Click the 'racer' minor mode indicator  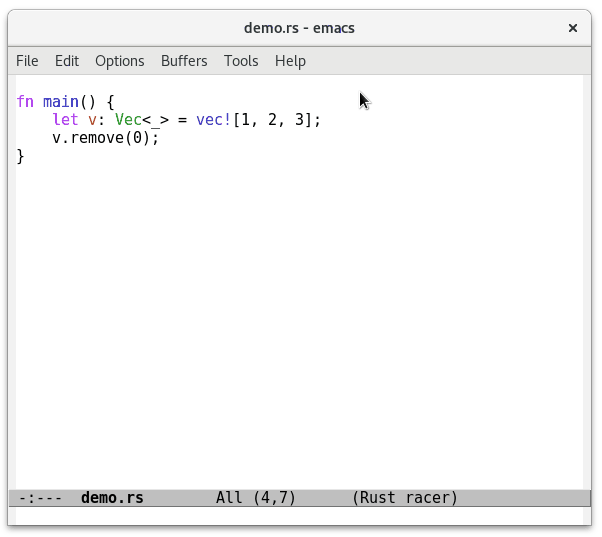click(427, 498)
